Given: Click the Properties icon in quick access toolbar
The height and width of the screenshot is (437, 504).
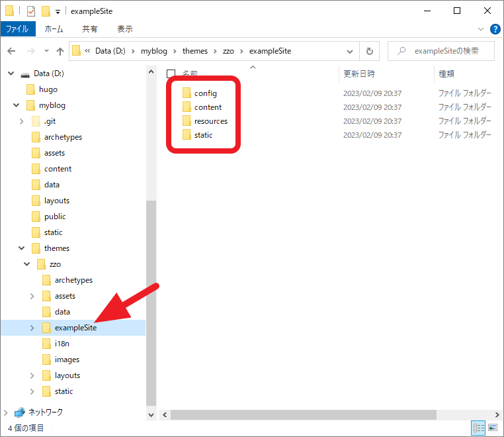Looking at the screenshot, I should tap(30, 11).
